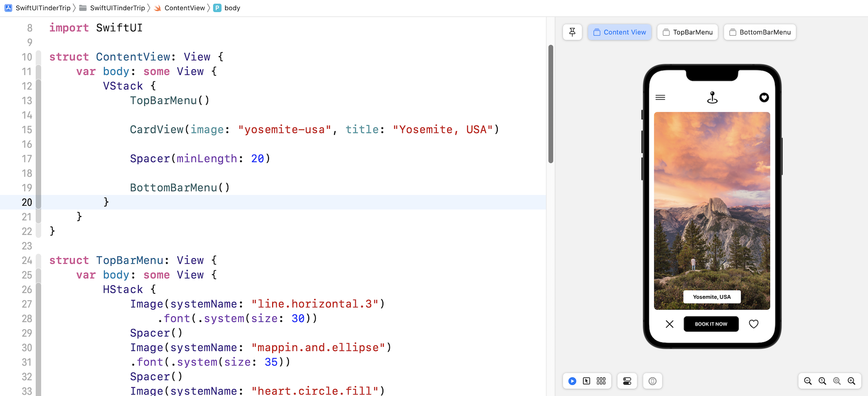Click on "BottomBarMenu()" call in code
Screen dimensions: 868x396
[180, 188]
